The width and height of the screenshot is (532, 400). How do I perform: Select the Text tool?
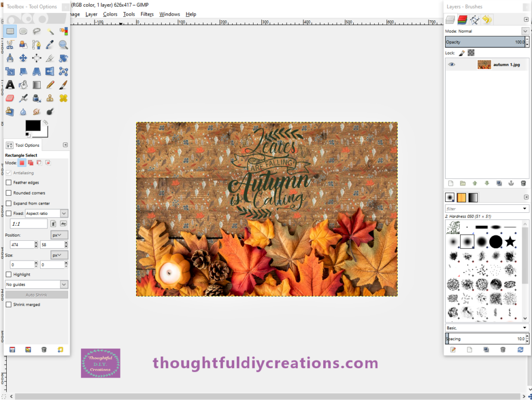(x=10, y=84)
